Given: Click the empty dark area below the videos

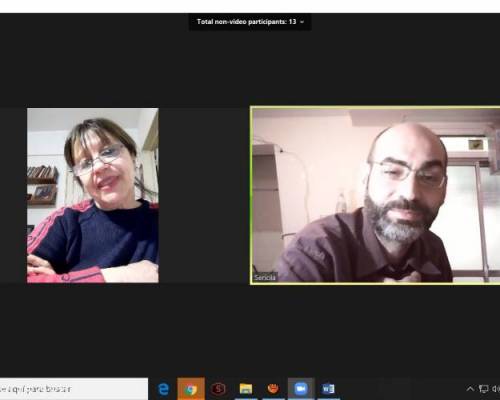Looking at the screenshot, I should (x=250, y=330).
